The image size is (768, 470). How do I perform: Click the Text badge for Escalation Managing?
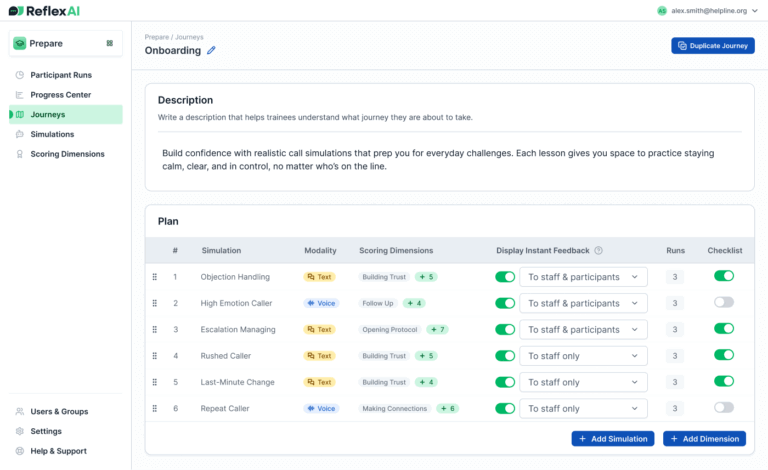coord(319,330)
